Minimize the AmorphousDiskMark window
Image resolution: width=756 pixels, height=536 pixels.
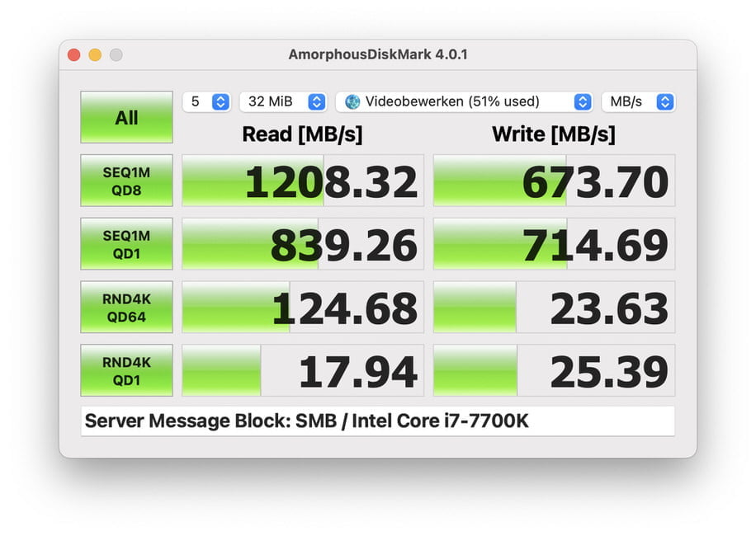click(x=95, y=54)
